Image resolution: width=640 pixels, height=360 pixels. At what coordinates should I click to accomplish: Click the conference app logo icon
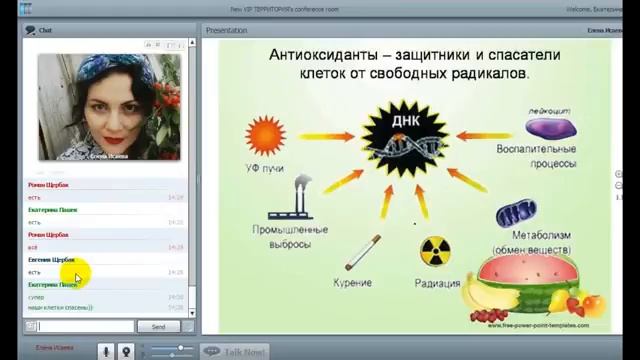pyautogui.click(x=26, y=8)
